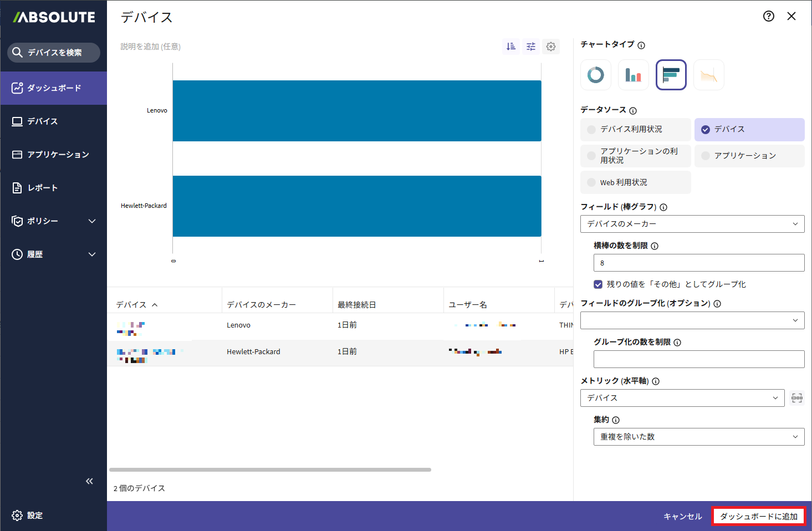
Task: Collapse the sidebar with double-chevron icon
Action: pyautogui.click(x=89, y=481)
